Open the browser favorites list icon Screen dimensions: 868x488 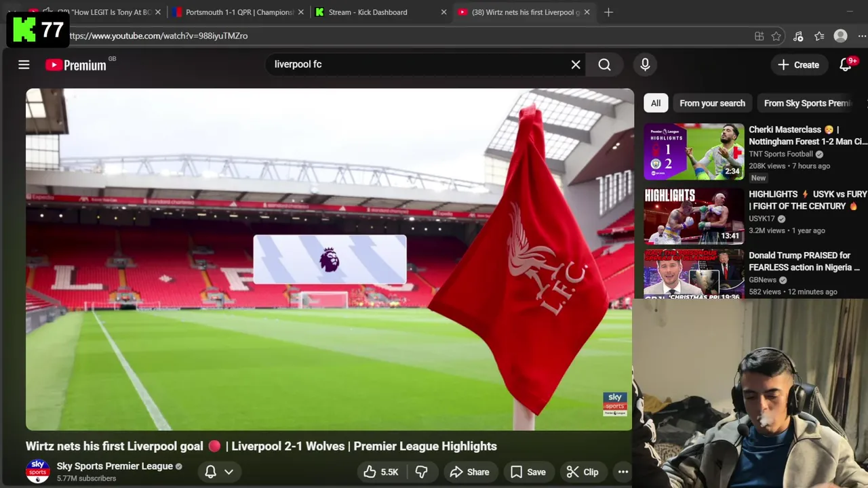819,36
